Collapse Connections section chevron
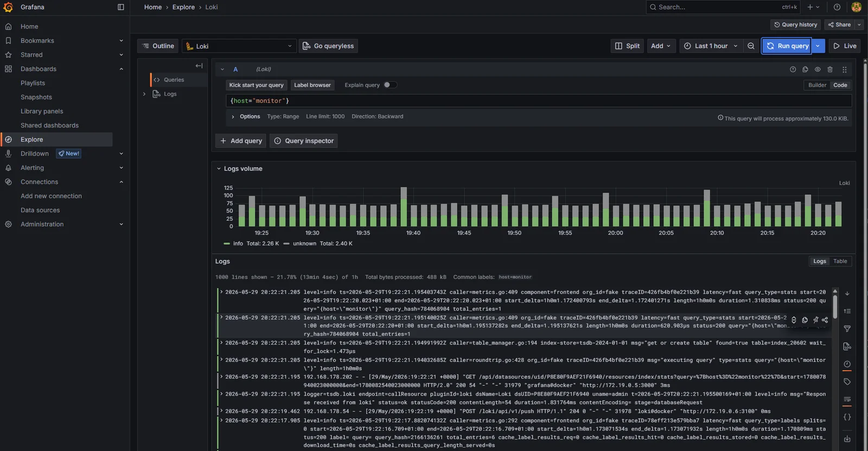The height and width of the screenshot is (451, 868). [x=121, y=182]
